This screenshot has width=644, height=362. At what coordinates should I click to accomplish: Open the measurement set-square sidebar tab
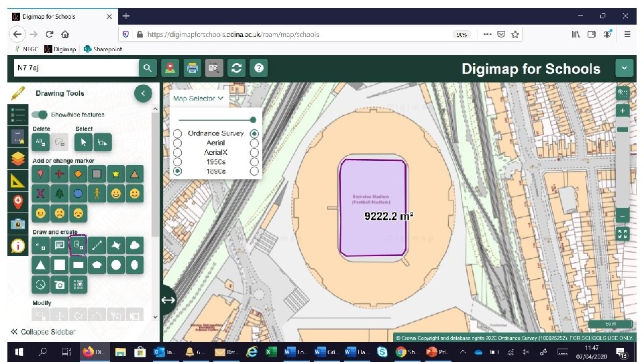pos(17,180)
